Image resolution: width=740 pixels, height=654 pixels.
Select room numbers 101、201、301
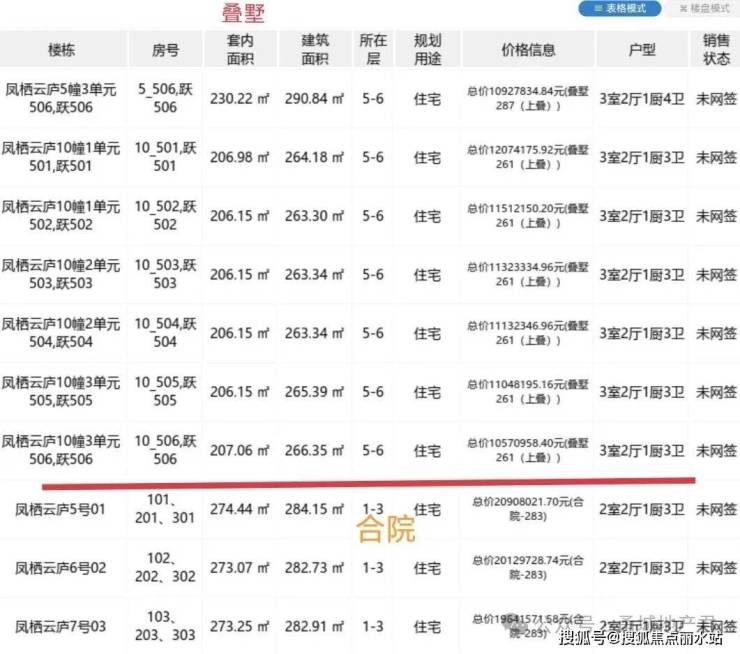(x=165, y=509)
